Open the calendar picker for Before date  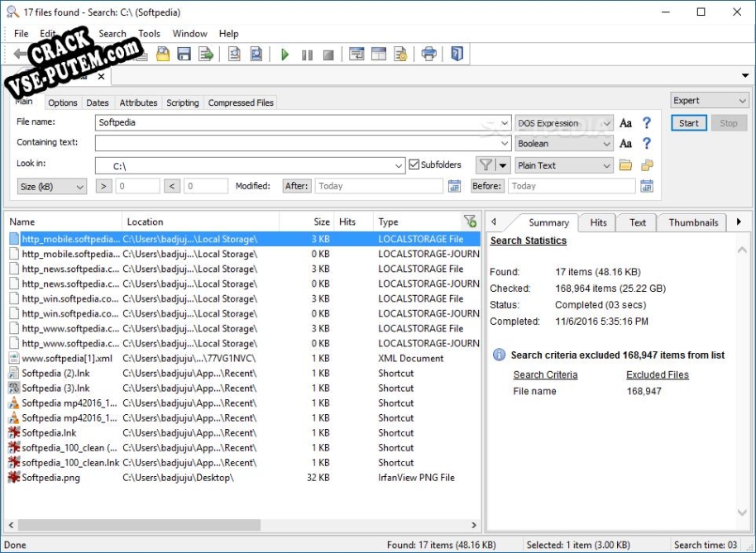(647, 186)
